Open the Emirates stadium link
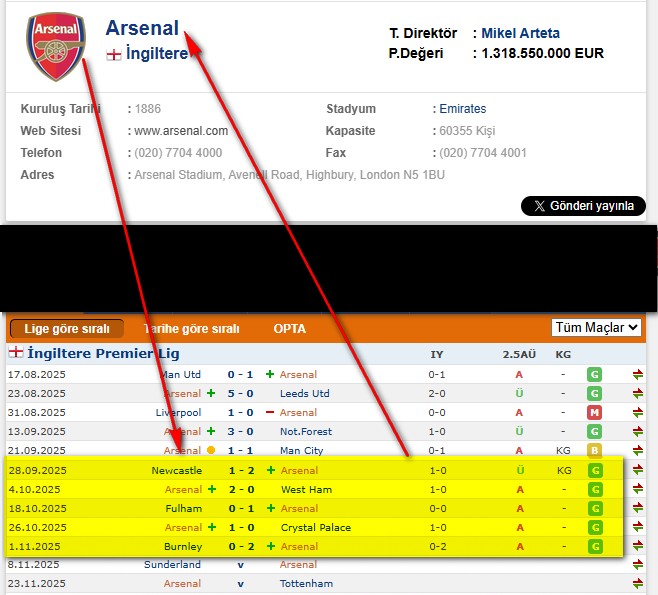 click(462, 109)
